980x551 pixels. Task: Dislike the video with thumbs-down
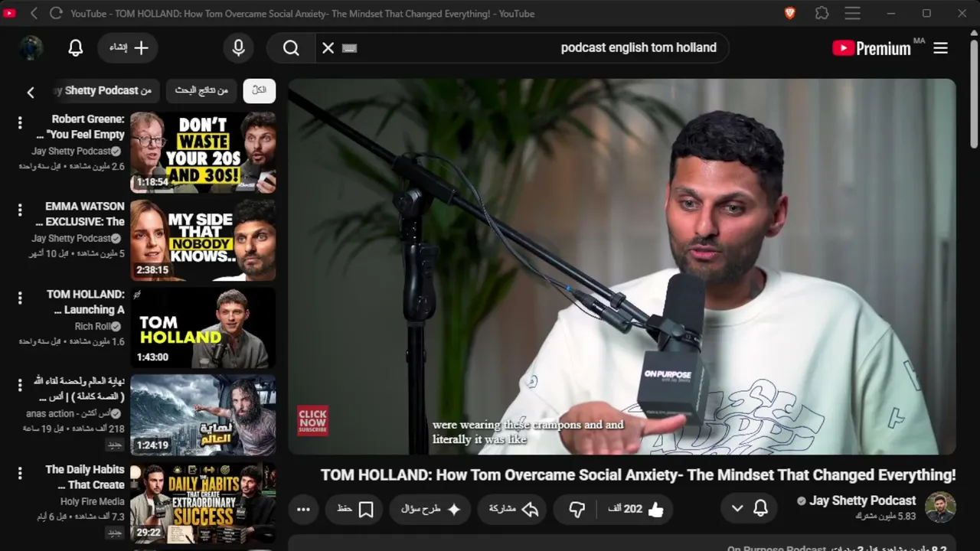click(577, 509)
